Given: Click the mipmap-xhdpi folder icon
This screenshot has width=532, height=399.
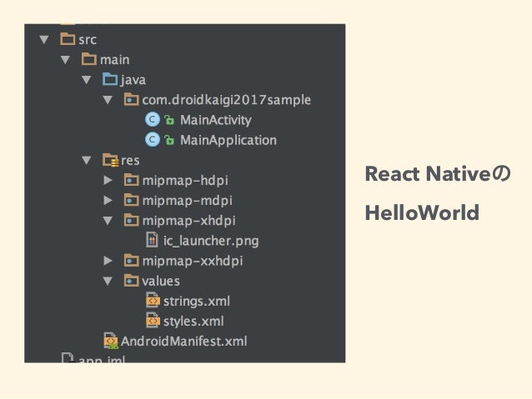Looking at the screenshot, I should 131,220.
